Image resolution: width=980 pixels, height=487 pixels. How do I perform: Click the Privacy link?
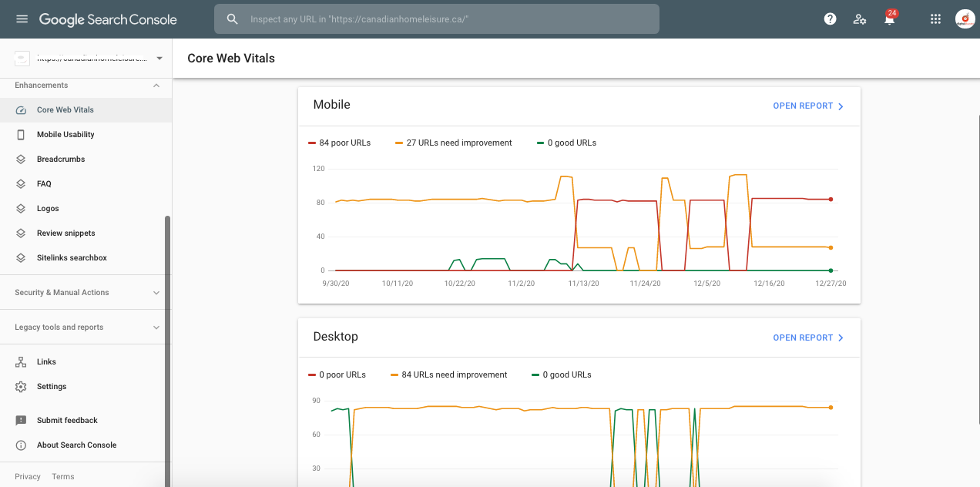(x=28, y=477)
